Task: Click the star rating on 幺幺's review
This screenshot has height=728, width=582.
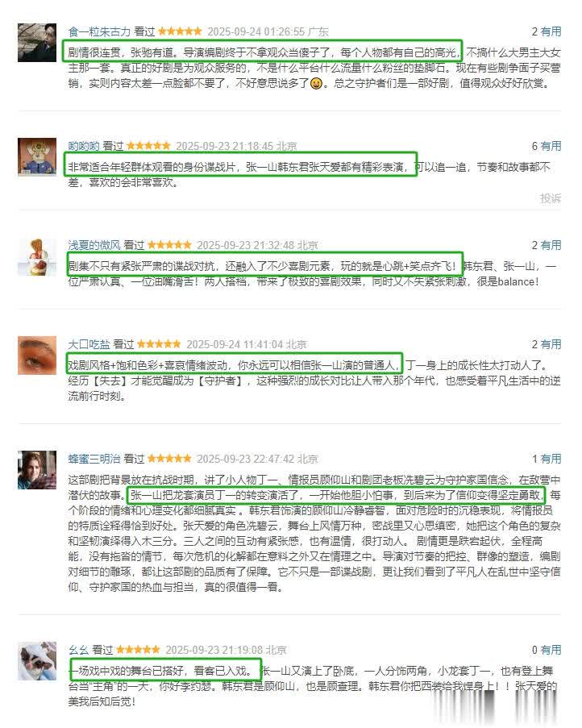Action: (138, 650)
